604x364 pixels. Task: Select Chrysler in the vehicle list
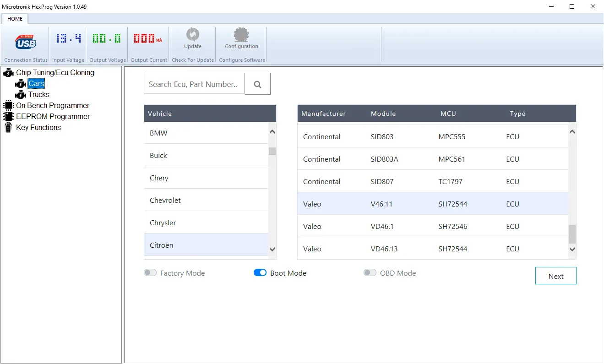click(x=206, y=223)
